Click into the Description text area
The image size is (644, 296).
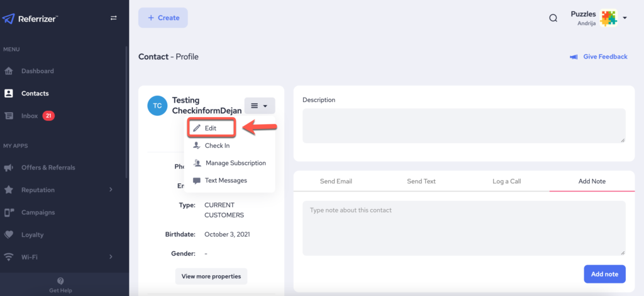click(x=464, y=125)
